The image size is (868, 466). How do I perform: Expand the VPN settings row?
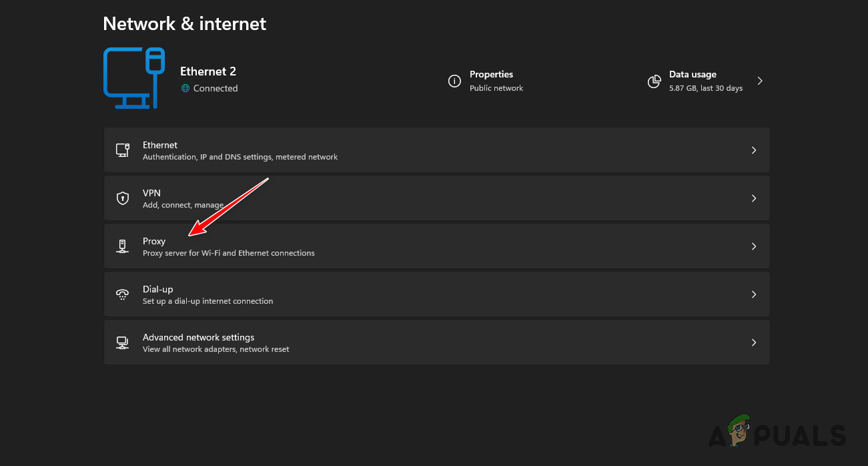754,198
